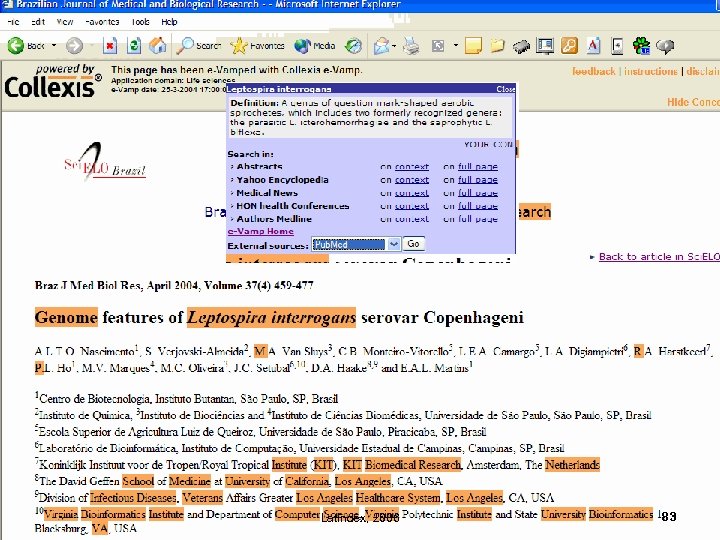Click highlighted term Genome in title

point(66,317)
